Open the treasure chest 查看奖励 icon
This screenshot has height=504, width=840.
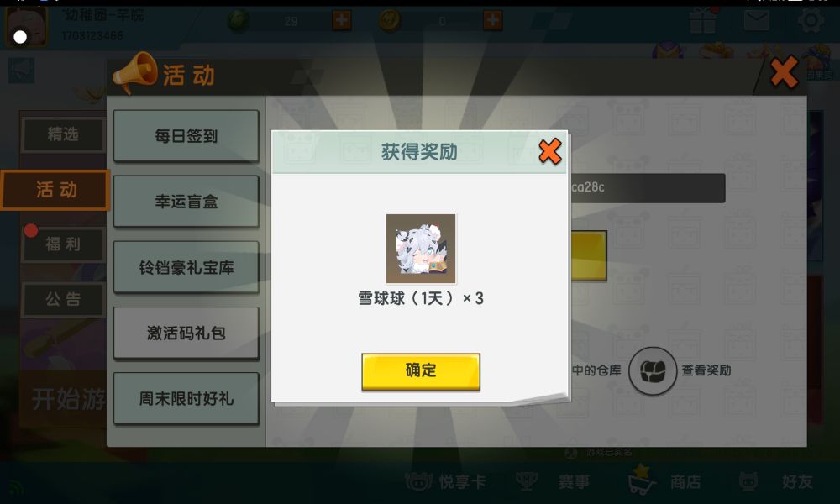653,370
